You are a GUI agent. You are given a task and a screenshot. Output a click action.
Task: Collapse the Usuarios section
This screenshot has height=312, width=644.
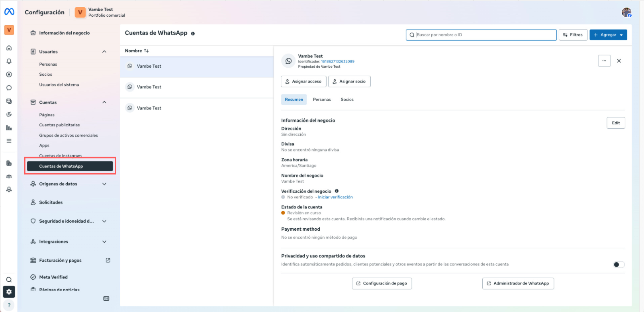pyautogui.click(x=104, y=52)
